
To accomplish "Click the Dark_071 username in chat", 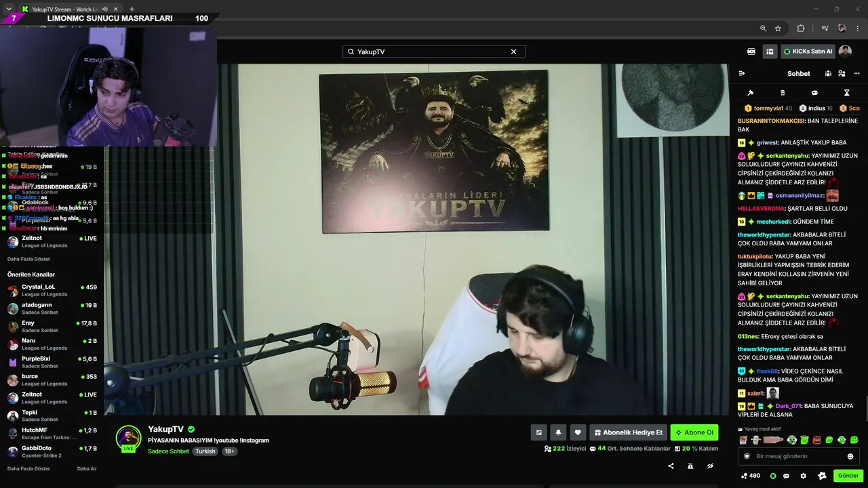I will tap(789, 406).
